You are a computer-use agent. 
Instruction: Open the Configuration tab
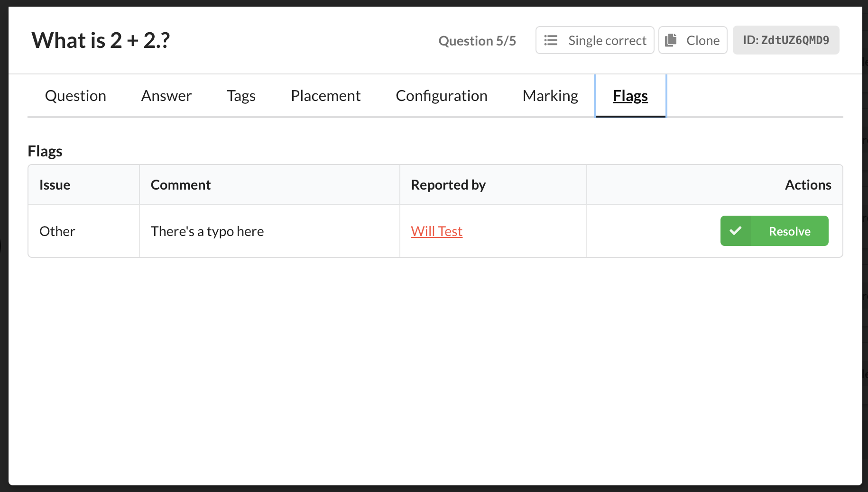coord(441,96)
